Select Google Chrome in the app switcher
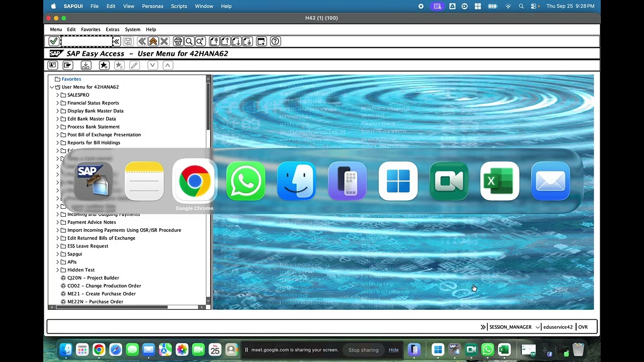Image resolution: width=644 pixels, height=362 pixels. [x=194, y=181]
